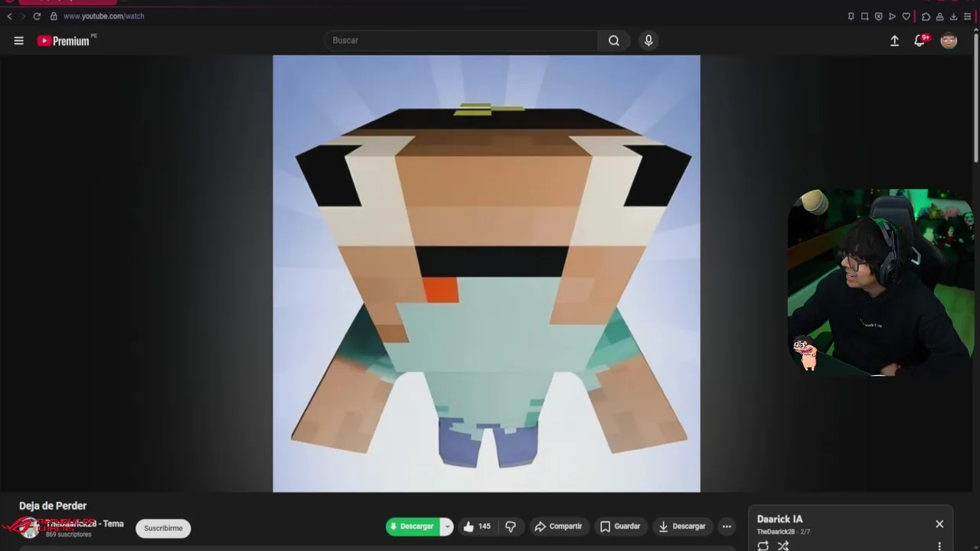Click the search magnifier button
The height and width of the screenshot is (551, 980).
pyautogui.click(x=614, y=41)
